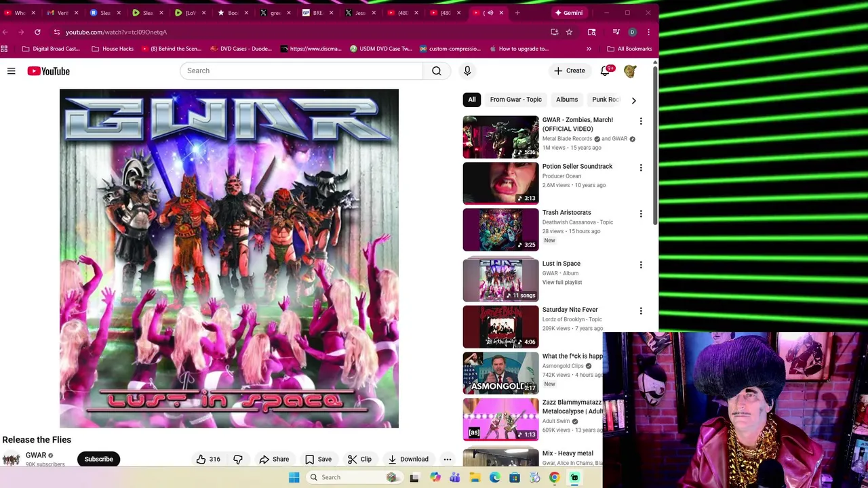Open Digital Broad Cast bookmark folder
The height and width of the screenshot is (488, 868).
click(51, 49)
